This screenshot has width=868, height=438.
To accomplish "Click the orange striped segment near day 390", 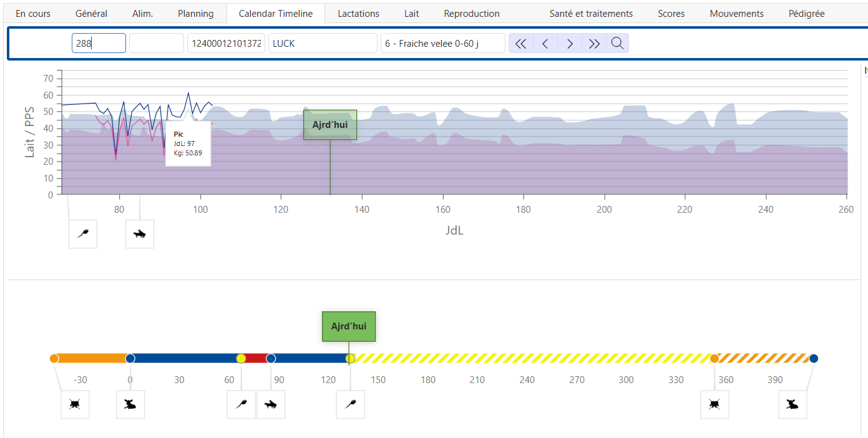I will (x=764, y=358).
